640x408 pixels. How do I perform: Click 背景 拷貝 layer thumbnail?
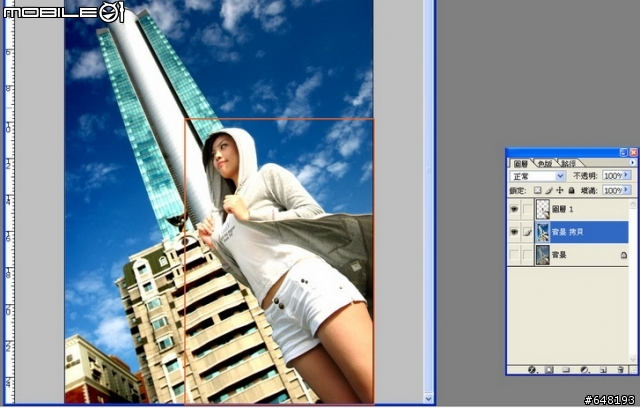click(542, 232)
